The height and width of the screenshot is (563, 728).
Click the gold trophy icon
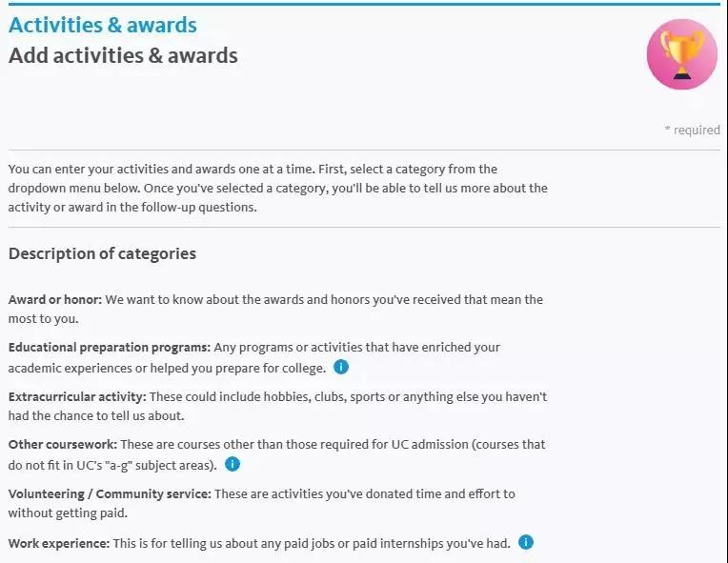(681, 54)
